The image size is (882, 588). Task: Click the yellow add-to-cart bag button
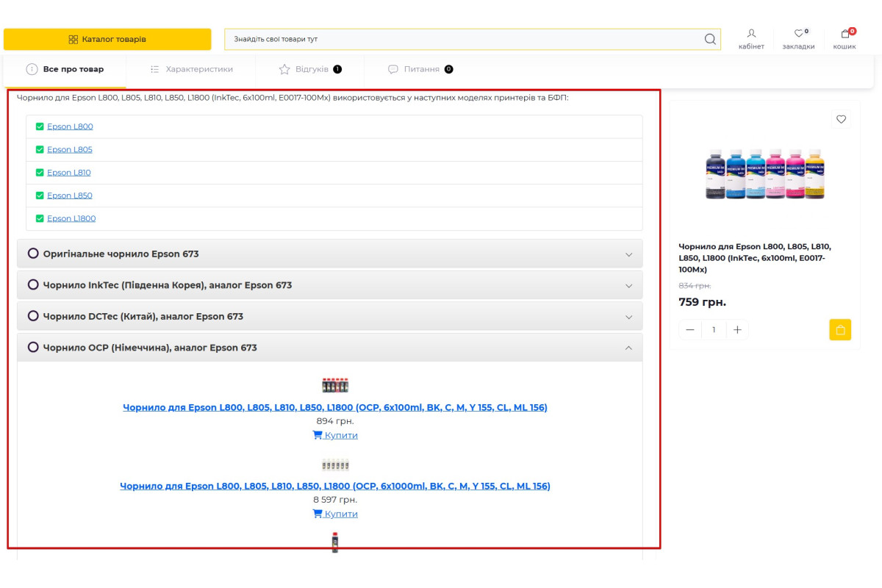[840, 330]
